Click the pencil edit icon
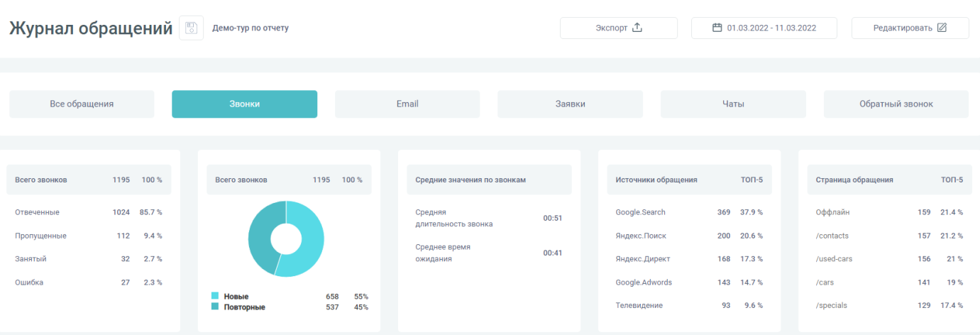 coord(942,28)
